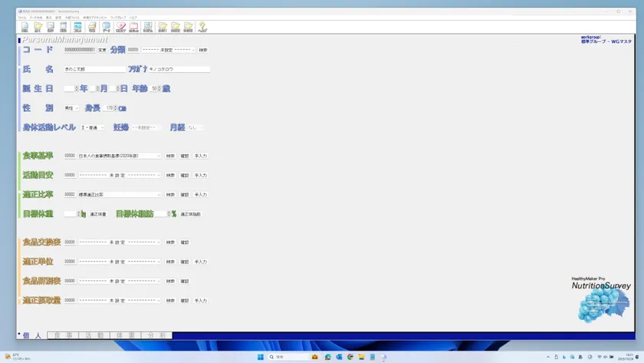The width and height of the screenshot is (644, 363).
Task: Click the computer system toolbar icon
Action: [x=148, y=27]
